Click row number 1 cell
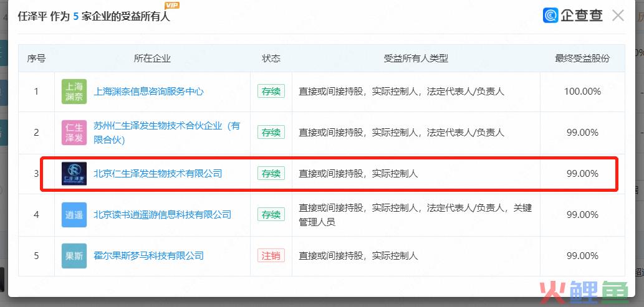 (36, 92)
